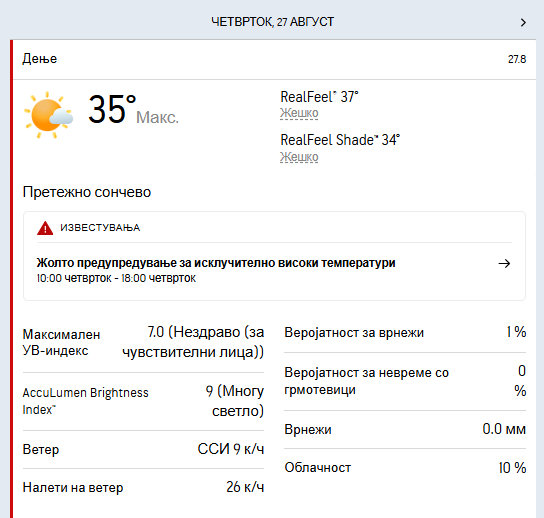Select the Дење day card header
The height and width of the screenshot is (518, 544).
[x=274, y=59]
